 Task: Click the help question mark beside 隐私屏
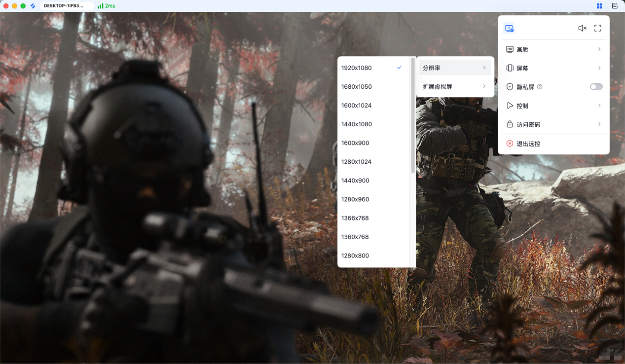point(540,87)
